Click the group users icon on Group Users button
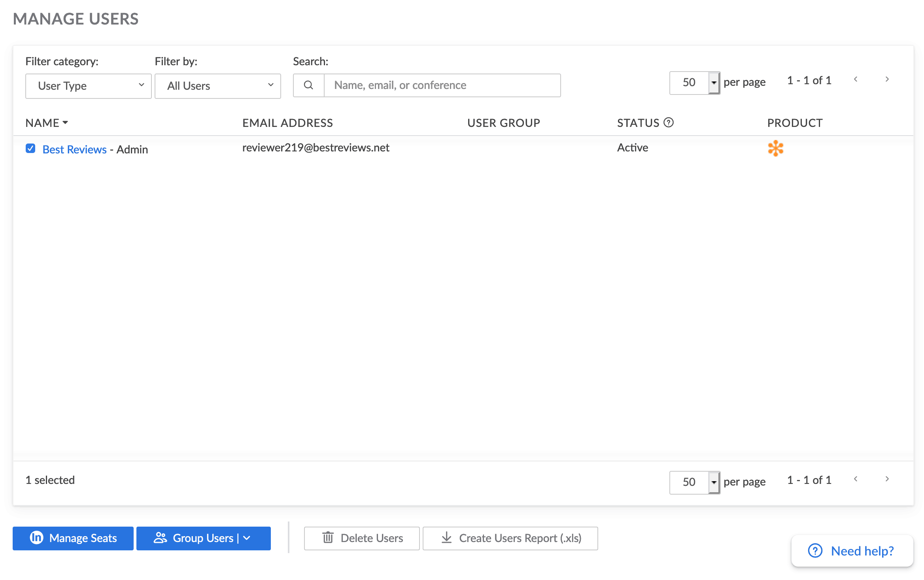Screen dimensions: 924x580 161,538
